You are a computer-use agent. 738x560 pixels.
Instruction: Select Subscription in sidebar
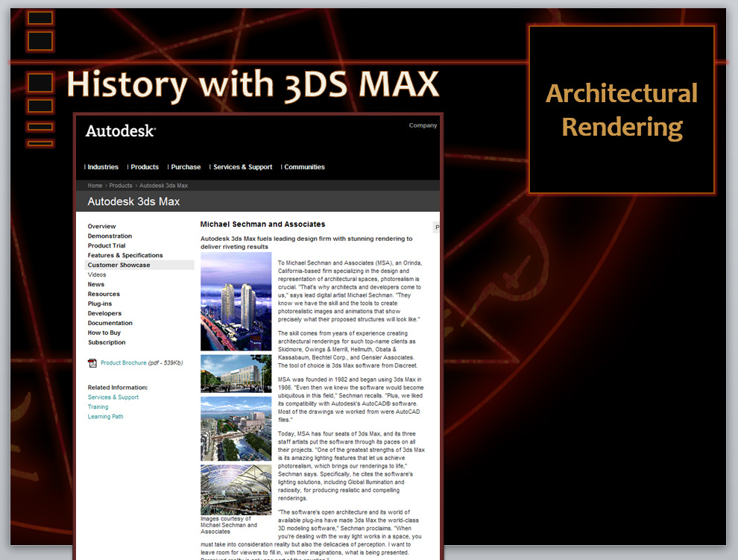[107, 342]
